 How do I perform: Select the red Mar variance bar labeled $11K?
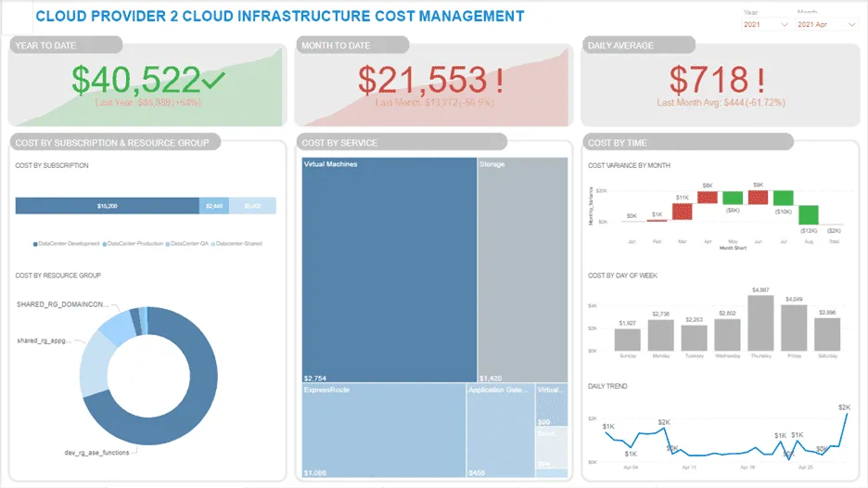click(x=682, y=212)
